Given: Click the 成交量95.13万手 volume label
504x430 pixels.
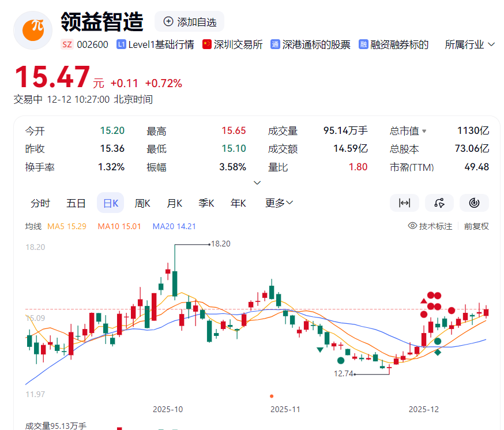Looking at the screenshot, I should pyautogui.click(x=55, y=425).
